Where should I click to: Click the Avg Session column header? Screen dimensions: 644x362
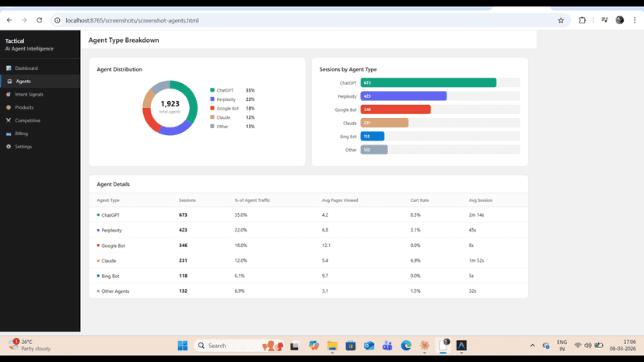[x=481, y=200]
